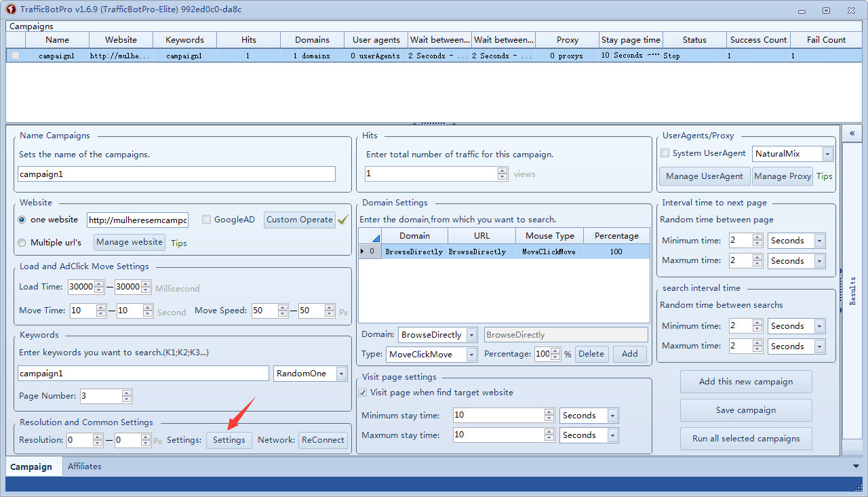Image resolution: width=868 pixels, height=497 pixels.
Task: Expand the RandomOne keyword mode dropdown
Action: click(341, 374)
